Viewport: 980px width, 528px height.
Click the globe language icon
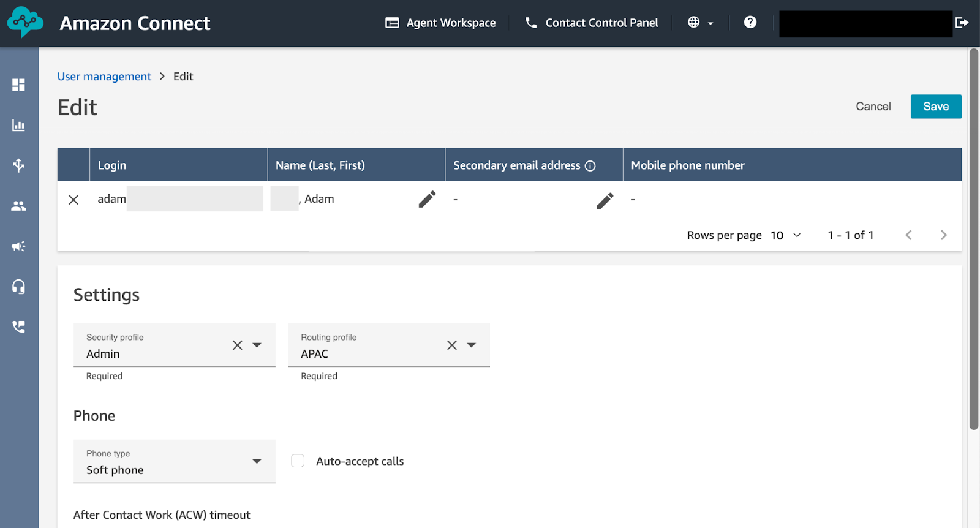tap(693, 22)
